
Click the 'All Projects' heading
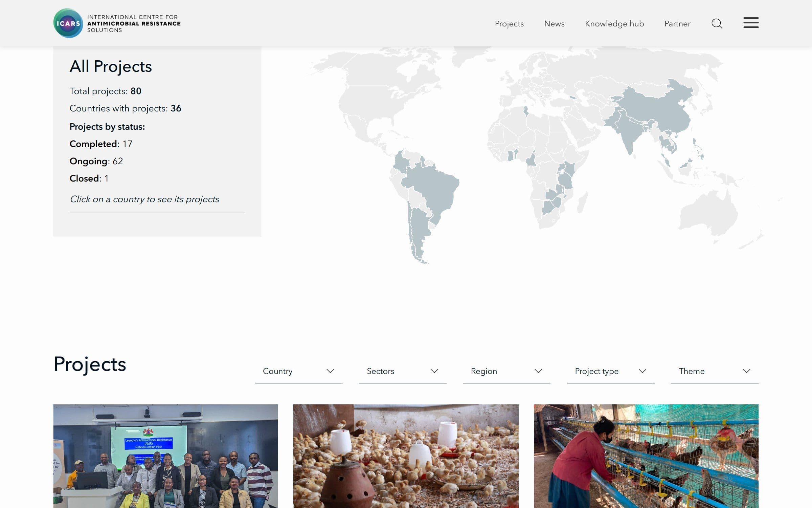click(x=111, y=66)
